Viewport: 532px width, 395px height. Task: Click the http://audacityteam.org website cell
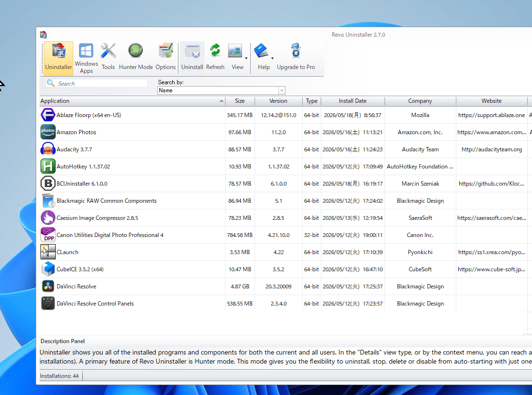[x=492, y=149]
